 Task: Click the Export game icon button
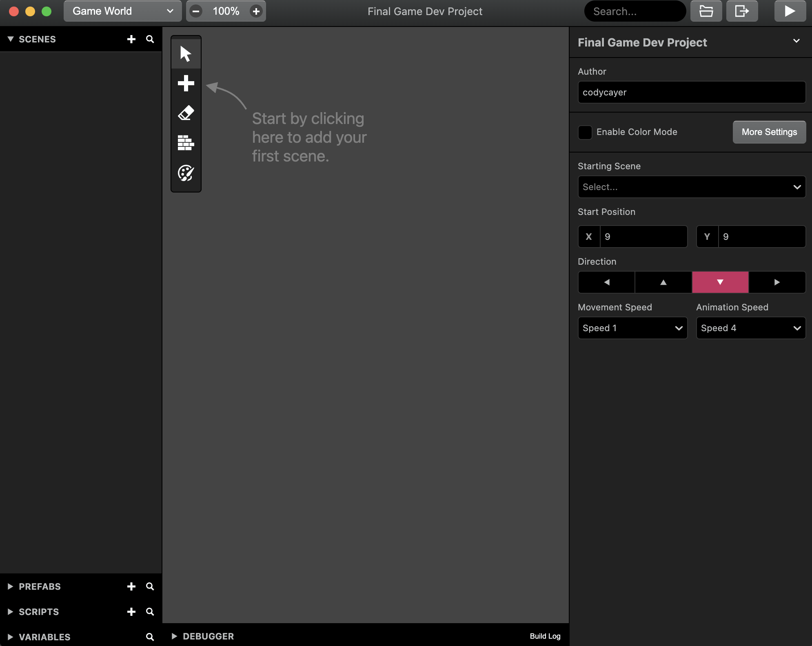(742, 11)
